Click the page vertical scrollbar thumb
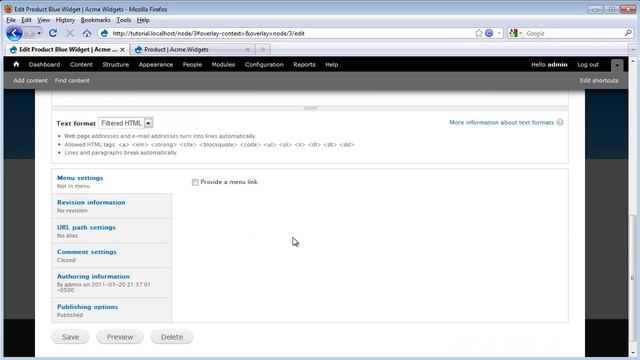The image size is (640, 360). pos(633,279)
